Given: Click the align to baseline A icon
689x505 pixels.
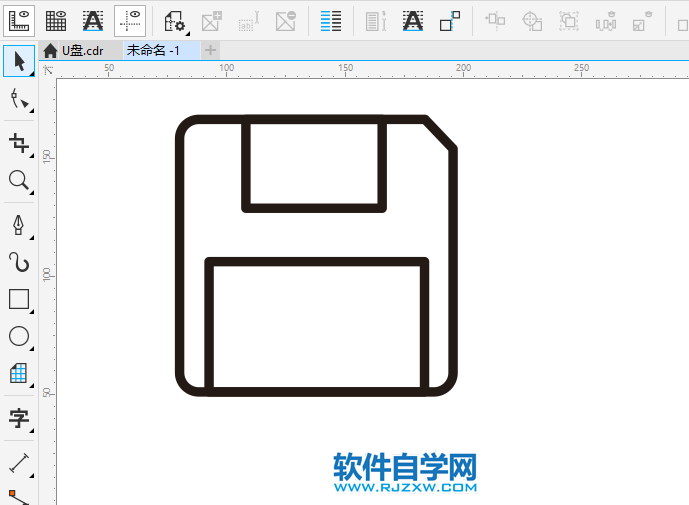Looking at the screenshot, I should coord(413,21).
